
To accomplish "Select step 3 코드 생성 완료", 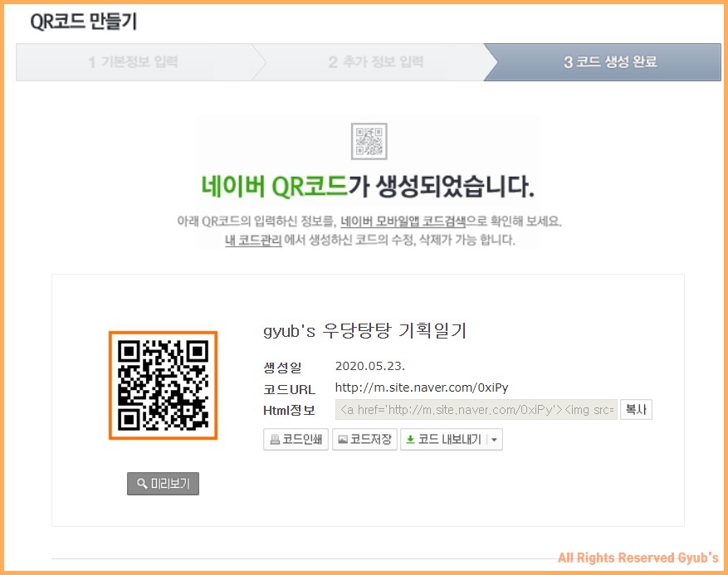I will pyautogui.click(x=603, y=62).
